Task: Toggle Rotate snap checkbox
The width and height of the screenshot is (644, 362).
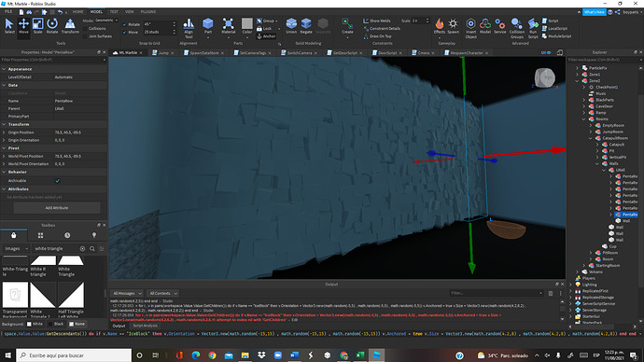Action: tap(124, 24)
